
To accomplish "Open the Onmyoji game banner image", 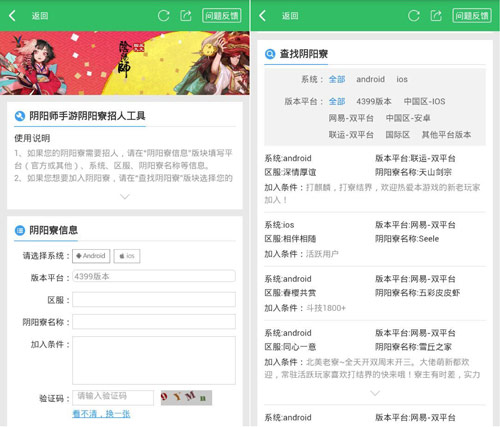I will point(125,63).
